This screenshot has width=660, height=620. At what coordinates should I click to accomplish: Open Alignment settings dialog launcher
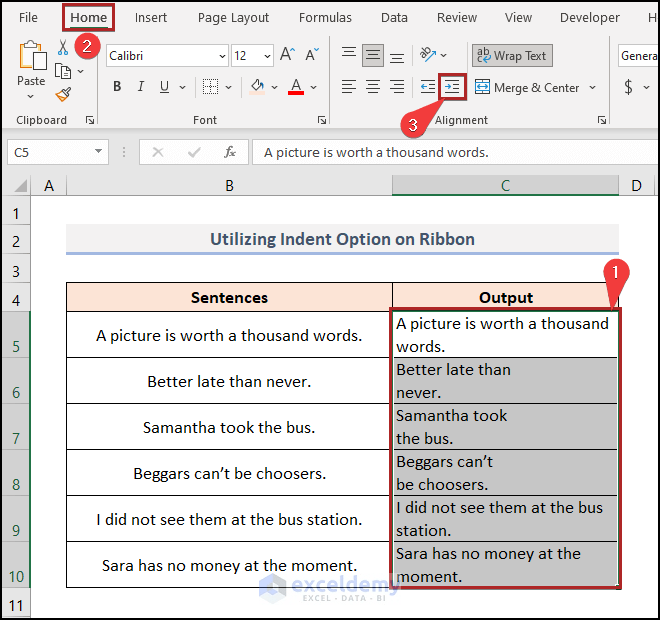tap(602, 120)
